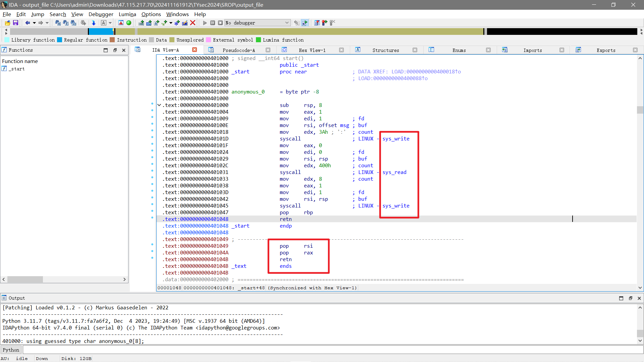Jump back with the left arrow icon
Viewport: 644px width, 362px height.
[28, 23]
